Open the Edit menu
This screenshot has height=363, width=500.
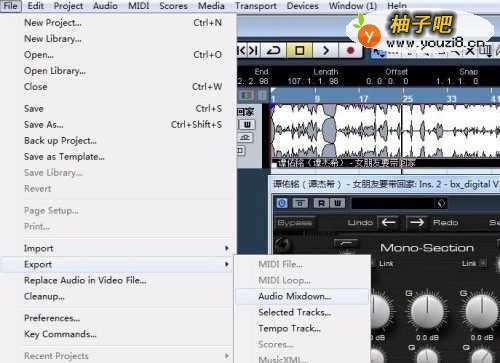[x=35, y=6]
